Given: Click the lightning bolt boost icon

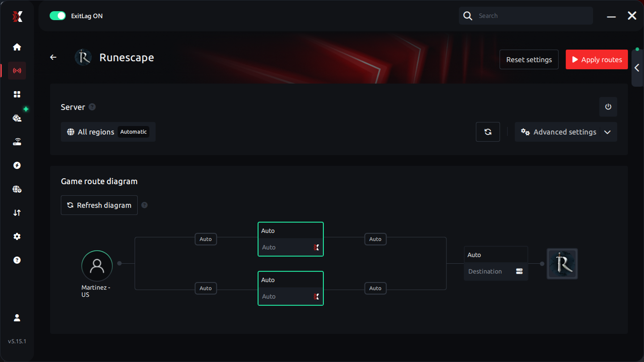Looking at the screenshot, I should (x=17, y=165).
